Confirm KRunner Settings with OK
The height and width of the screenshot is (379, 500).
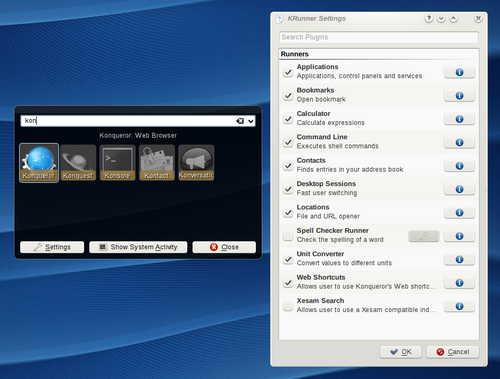pyautogui.click(x=401, y=352)
